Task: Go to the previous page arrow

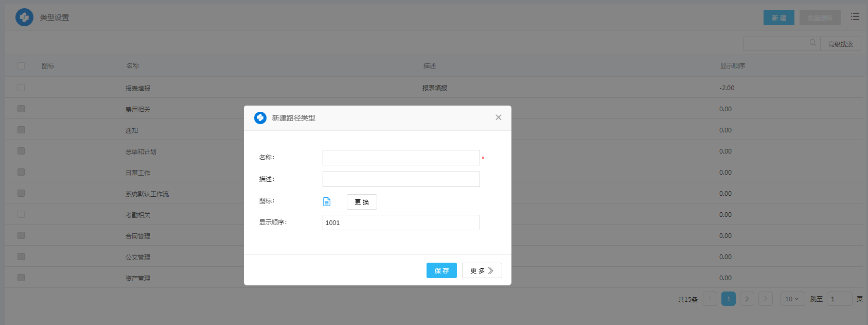Action: pos(710,299)
